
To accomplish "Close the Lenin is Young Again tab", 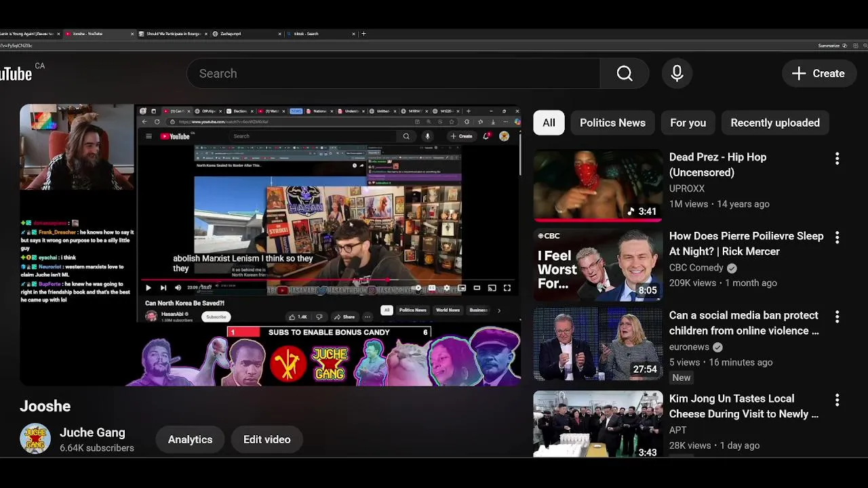I will point(58,33).
